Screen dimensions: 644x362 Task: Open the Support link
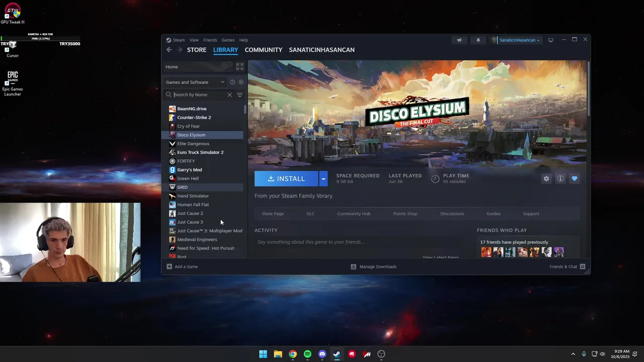coord(531,214)
